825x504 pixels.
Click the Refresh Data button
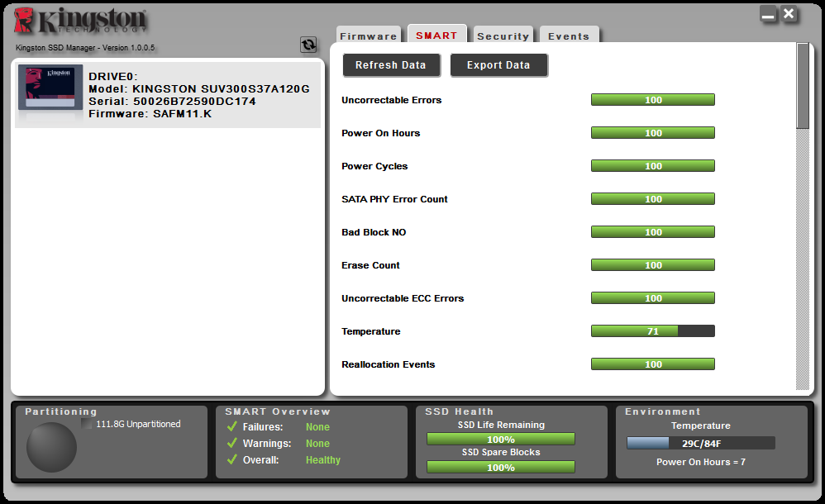tap(391, 64)
